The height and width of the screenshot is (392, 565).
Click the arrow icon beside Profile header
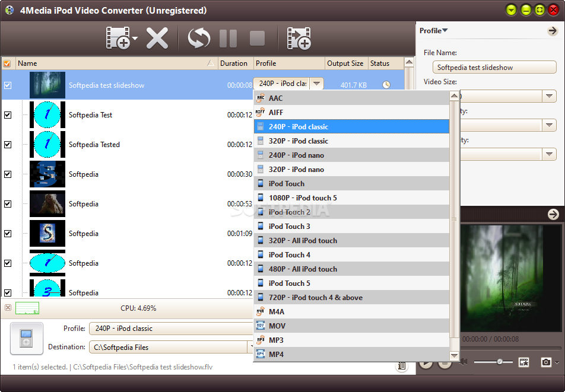pyautogui.click(x=553, y=31)
